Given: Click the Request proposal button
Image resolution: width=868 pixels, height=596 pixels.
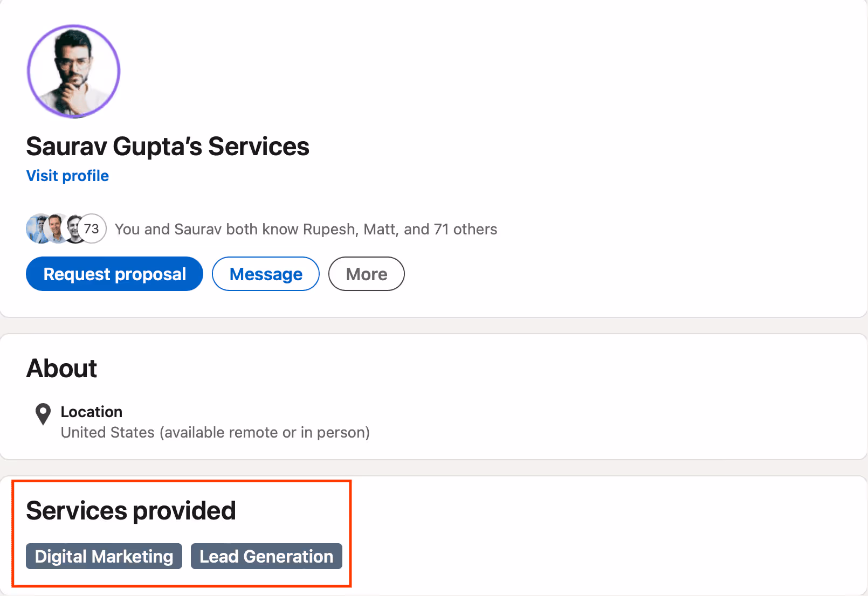Looking at the screenshot, I should [114, 274].
